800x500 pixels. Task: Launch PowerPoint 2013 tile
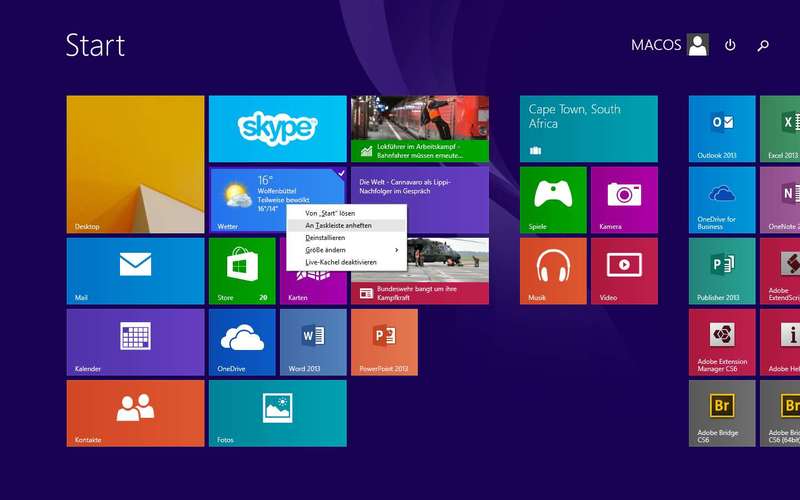pyautogui.click(x=384, y=342)
